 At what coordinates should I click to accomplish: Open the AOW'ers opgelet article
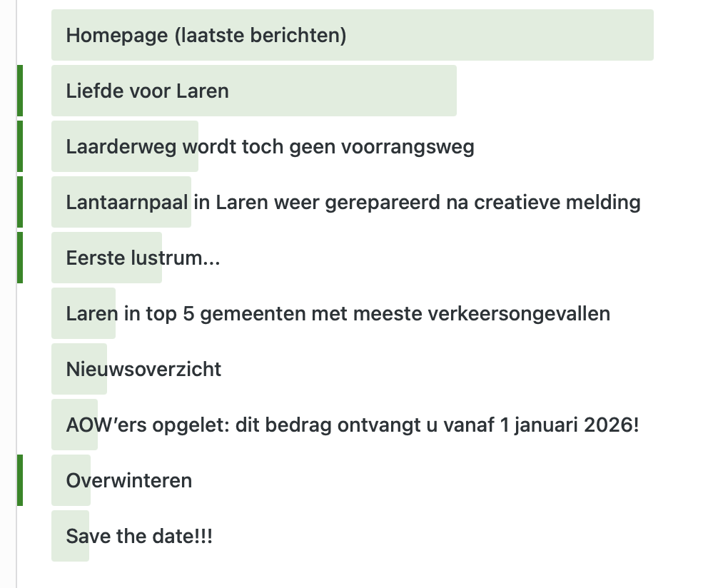coord(352,425)
